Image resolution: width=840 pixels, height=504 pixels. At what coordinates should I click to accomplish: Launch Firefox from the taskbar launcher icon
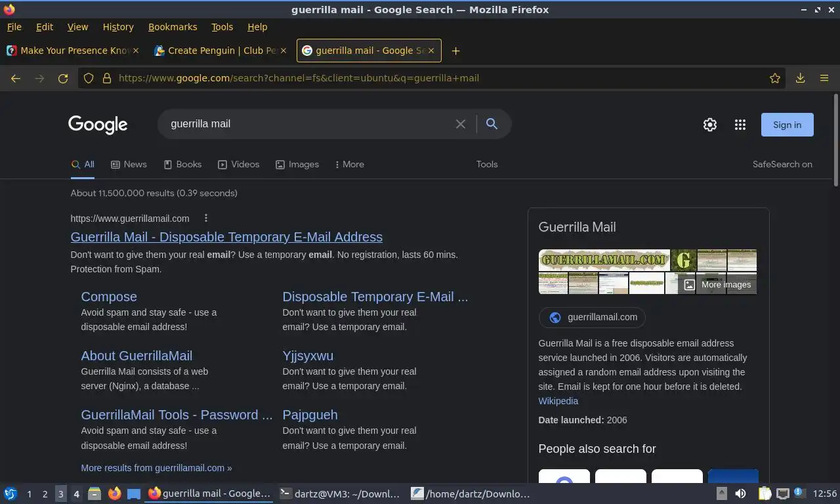(x=114, y=493)
